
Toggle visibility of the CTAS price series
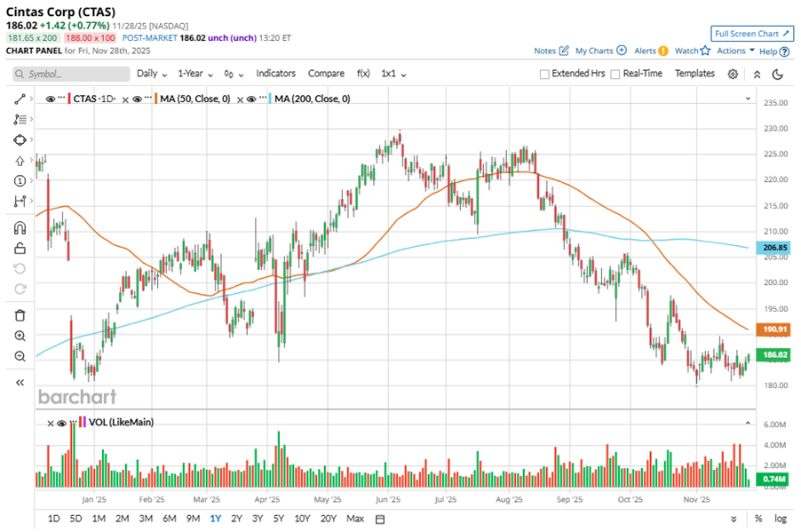click(51, 99)
